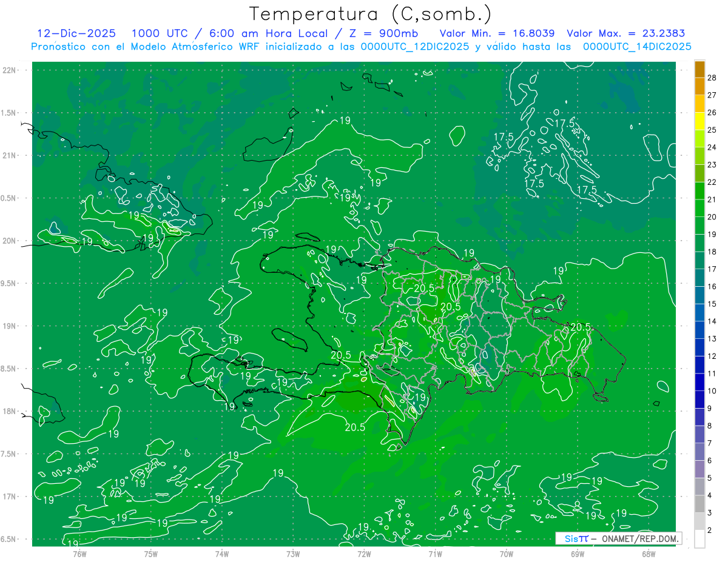Click the legend scale label 4

pyautogui.click(x=710, y=495)
